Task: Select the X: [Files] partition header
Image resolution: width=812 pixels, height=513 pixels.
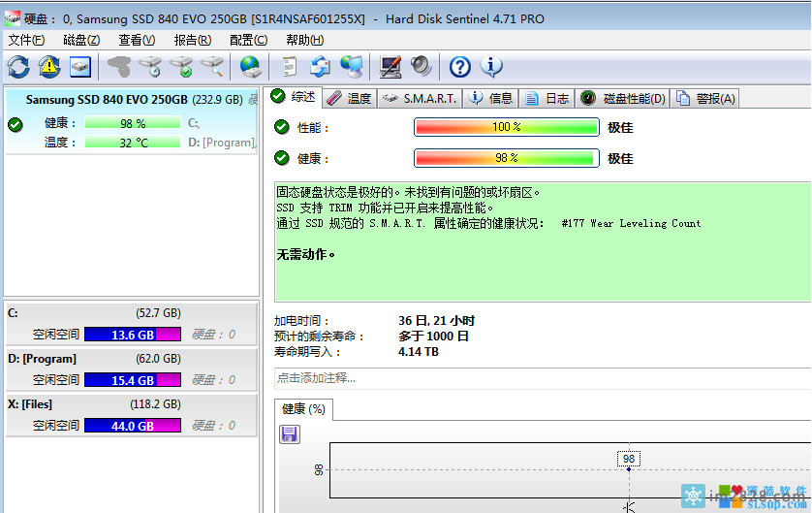Action: (x=30, y=404)
